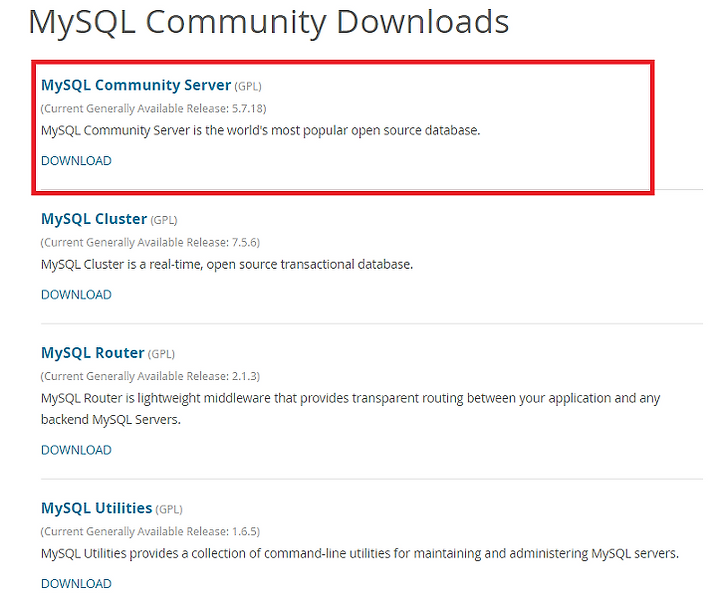Open the MySQL Router title link

(x=93, y=353)
